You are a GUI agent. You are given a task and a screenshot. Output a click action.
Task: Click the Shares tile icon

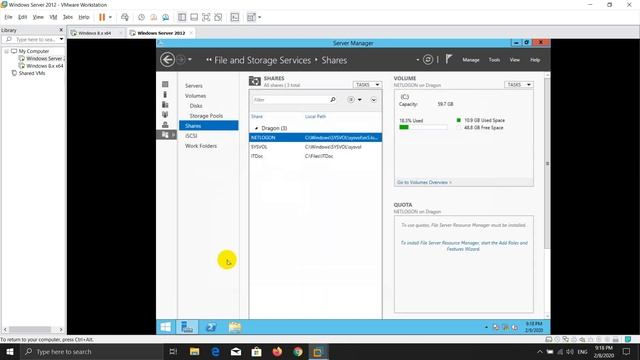tap(255, 81)
